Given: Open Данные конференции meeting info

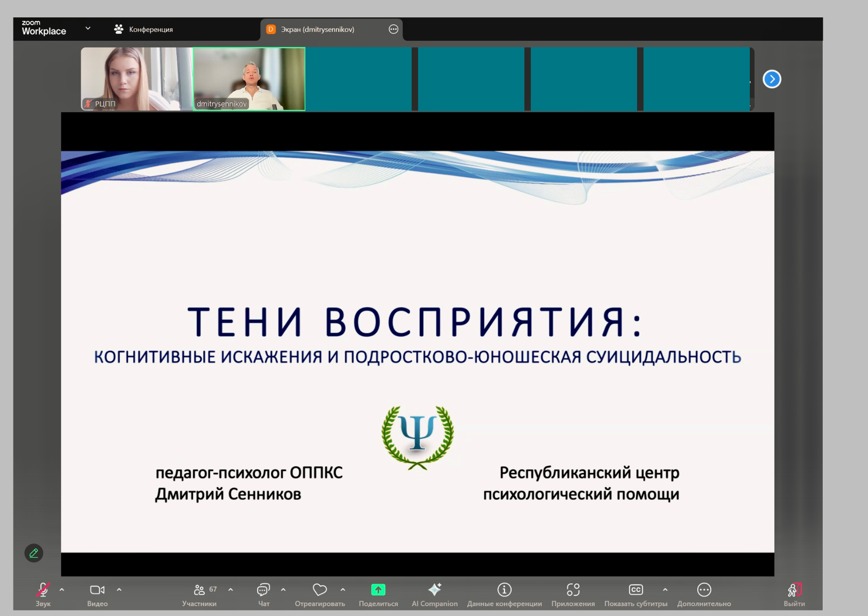Looking at the screenshot, I should 505,594.
